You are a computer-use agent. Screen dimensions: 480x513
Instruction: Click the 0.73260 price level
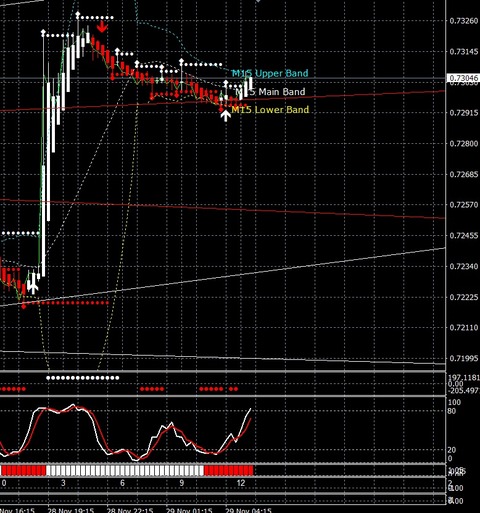[464, 21]
